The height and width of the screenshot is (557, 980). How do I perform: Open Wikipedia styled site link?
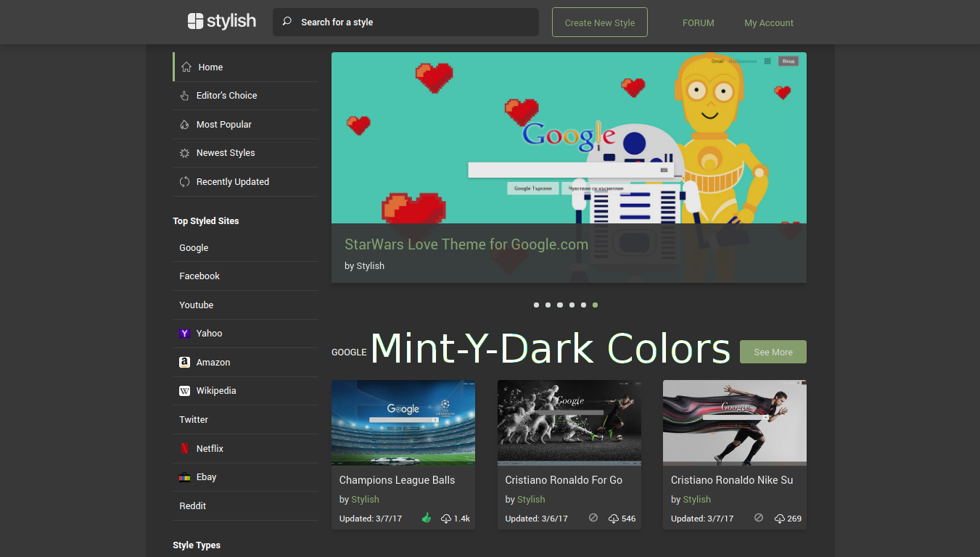tap(246, 391)
